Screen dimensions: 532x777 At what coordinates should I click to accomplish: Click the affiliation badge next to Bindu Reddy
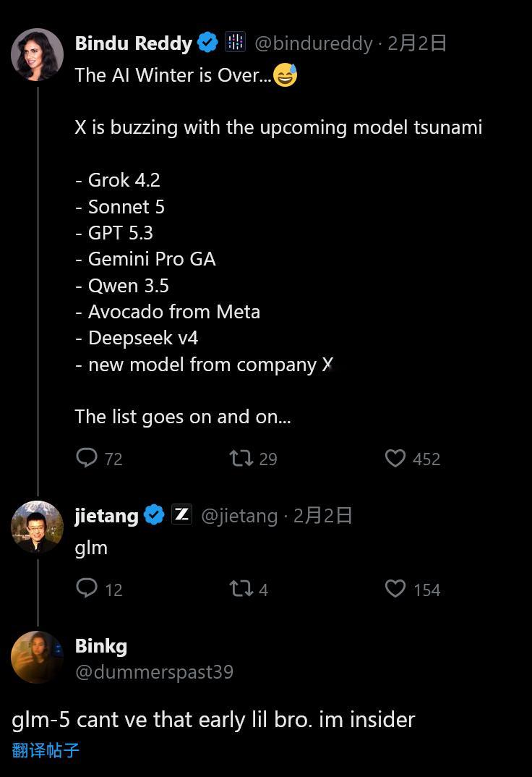pos(236,43)
